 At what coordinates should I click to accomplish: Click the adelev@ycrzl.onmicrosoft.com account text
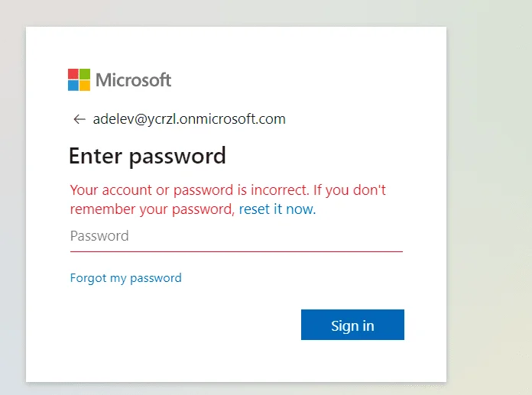tap(190, 119)
